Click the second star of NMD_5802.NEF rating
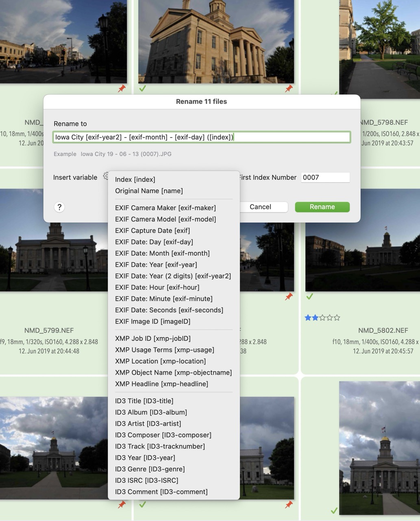420x521 pixels. point(315,318)
